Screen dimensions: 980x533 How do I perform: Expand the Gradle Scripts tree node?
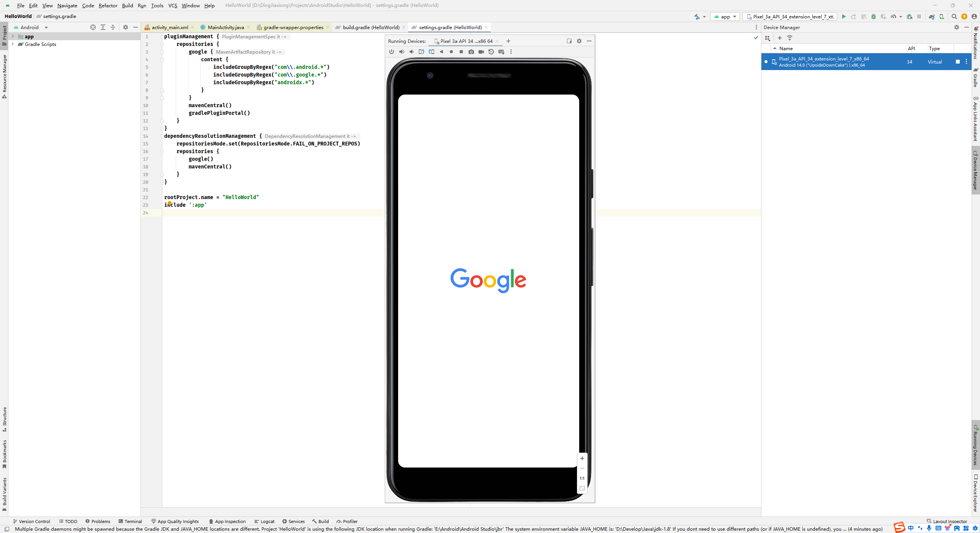point(13,44)
